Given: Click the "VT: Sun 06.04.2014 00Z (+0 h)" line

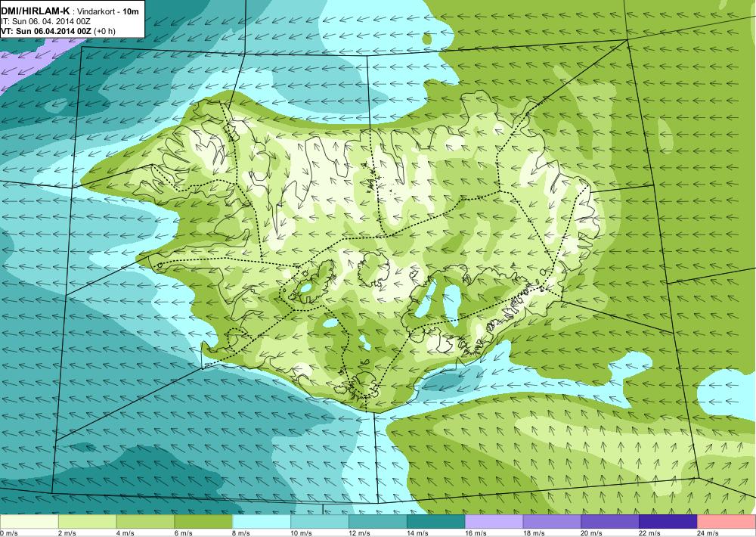Looking at the screenshot, I should click(58, 31).
